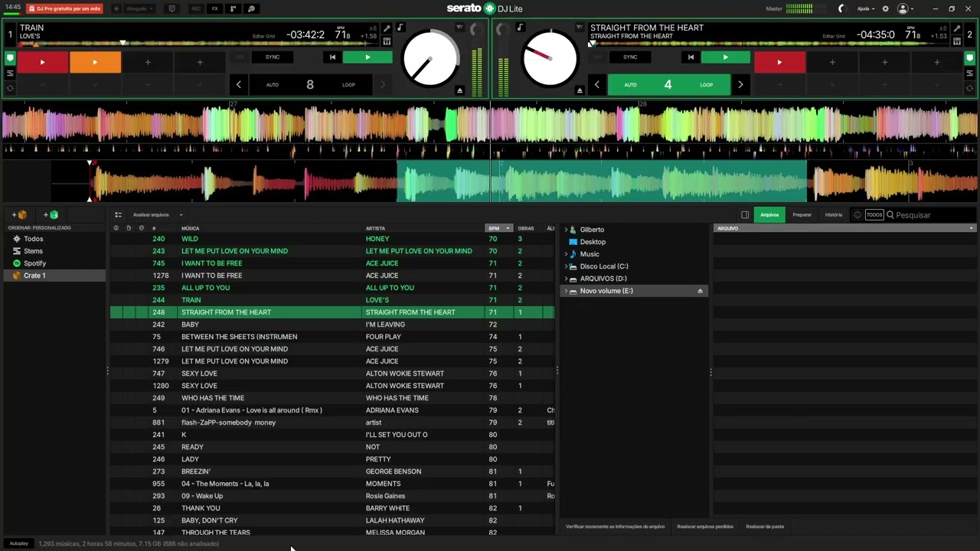Toggle deck 2 sync OFF button
980x551 pixels.
597,57
